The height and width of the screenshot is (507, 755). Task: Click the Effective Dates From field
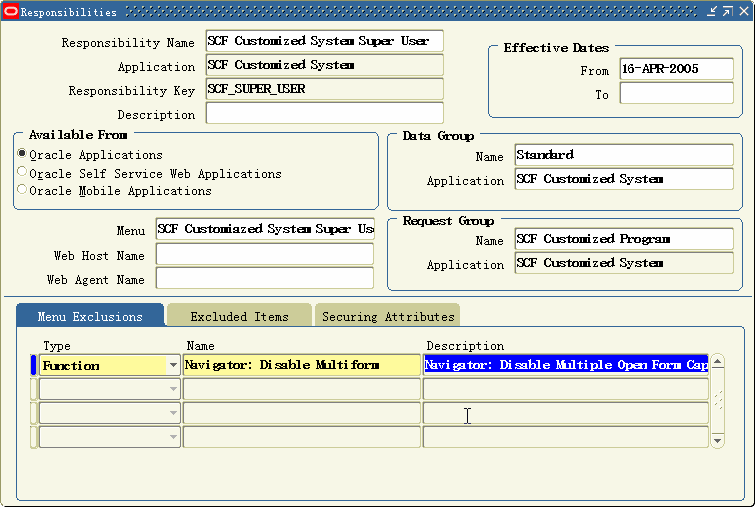(x=677, y=69)
